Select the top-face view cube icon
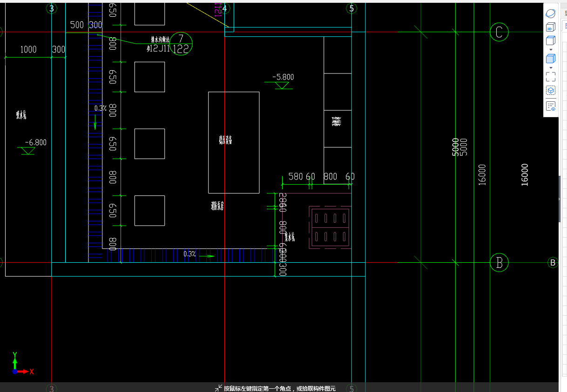This screenshot has height=392, width=567. tap(551, 40)
